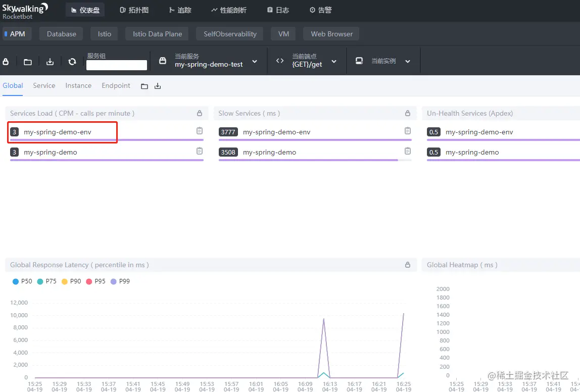Click the Global Heatmap ( ms ) title

pyautogui.click(x=462, y=265)
